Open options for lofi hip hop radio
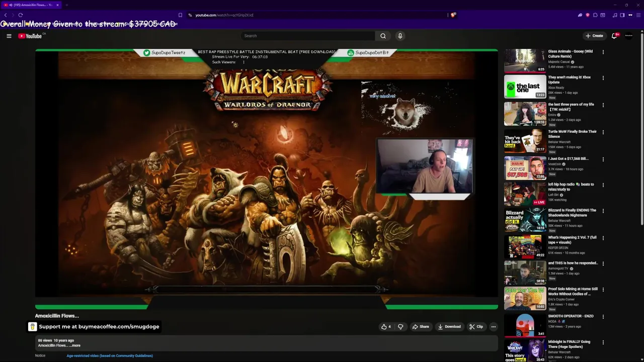The image size is (644, 362). point(603,185)
